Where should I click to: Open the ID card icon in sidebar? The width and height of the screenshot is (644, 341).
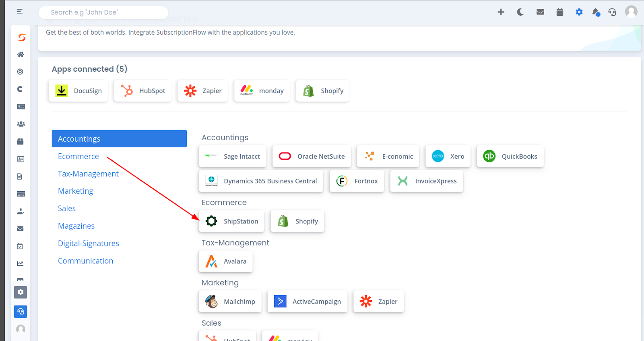point(21,159)
